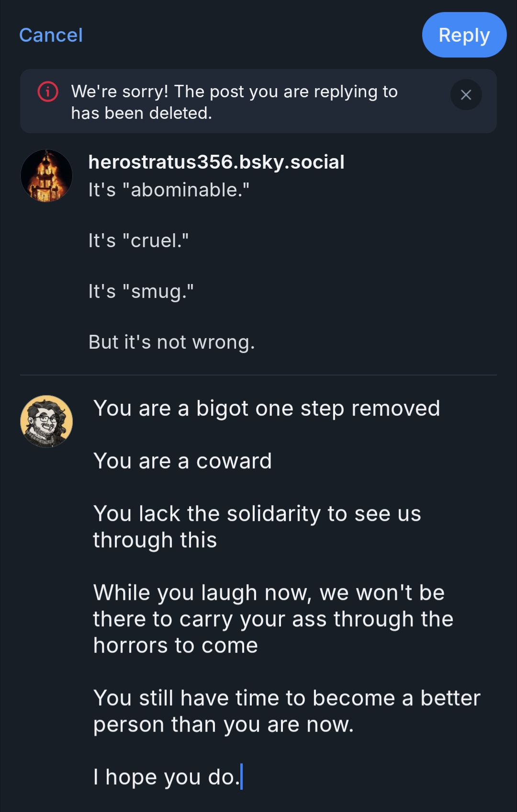The height and width of the screenshot is (812, 517).
Task: Click "You still have time" in the draft
Action: pyautogui.click(x=199, y=698)
